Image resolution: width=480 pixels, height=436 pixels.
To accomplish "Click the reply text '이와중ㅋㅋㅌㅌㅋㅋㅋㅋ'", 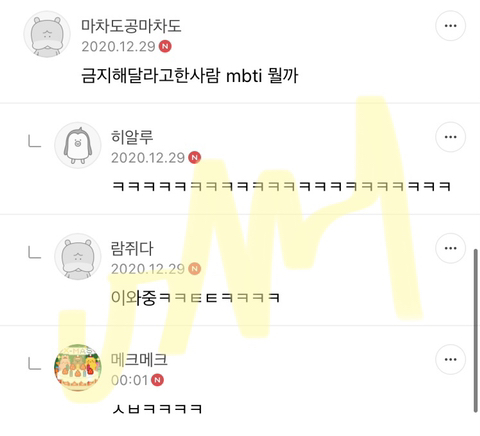I will tap(195, 298).
